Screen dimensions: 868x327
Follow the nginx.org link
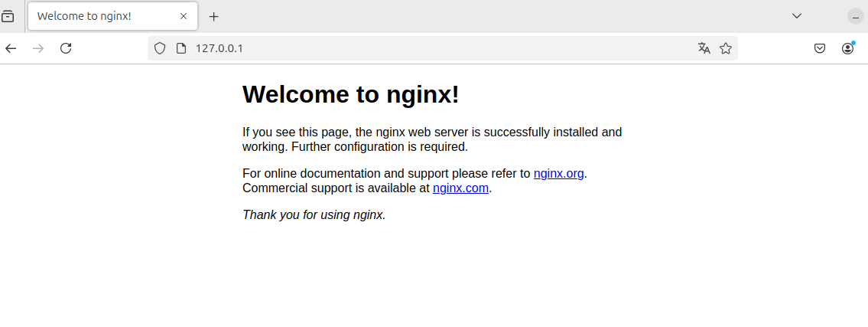pos(558,174)
